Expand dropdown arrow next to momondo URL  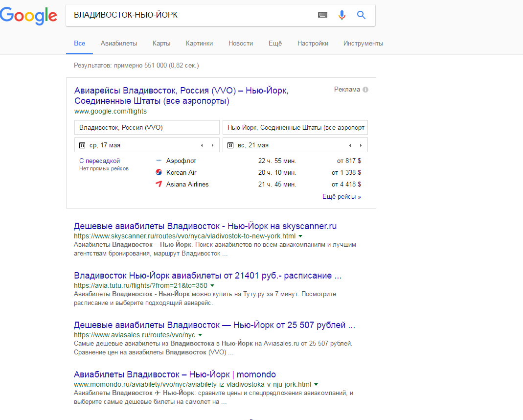point(316,384)
